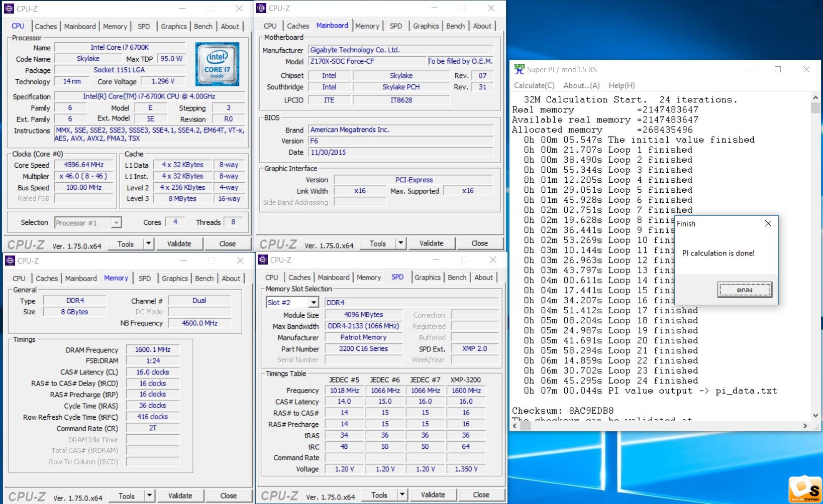Open About...(A) menu in Super PI

tap(581, 85)
